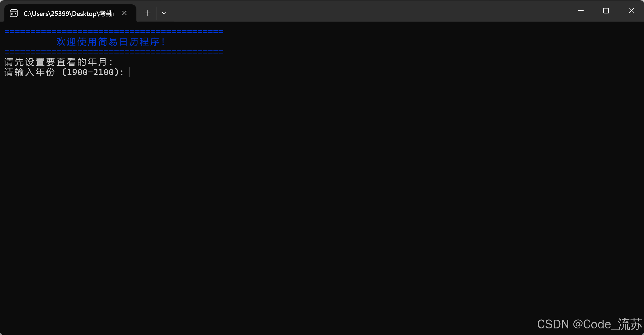Click the terminal icon in the tab
The image size is (644, 335).
(14, 13)
